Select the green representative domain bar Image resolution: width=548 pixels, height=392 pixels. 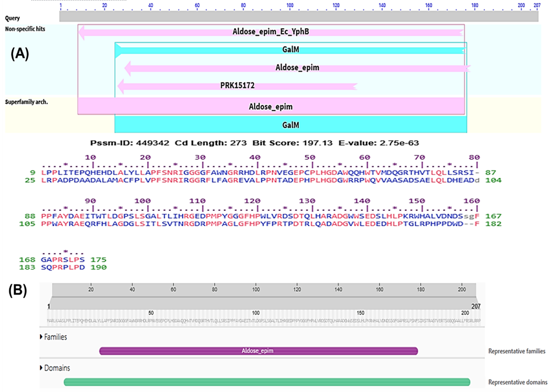tap(267, 382)
